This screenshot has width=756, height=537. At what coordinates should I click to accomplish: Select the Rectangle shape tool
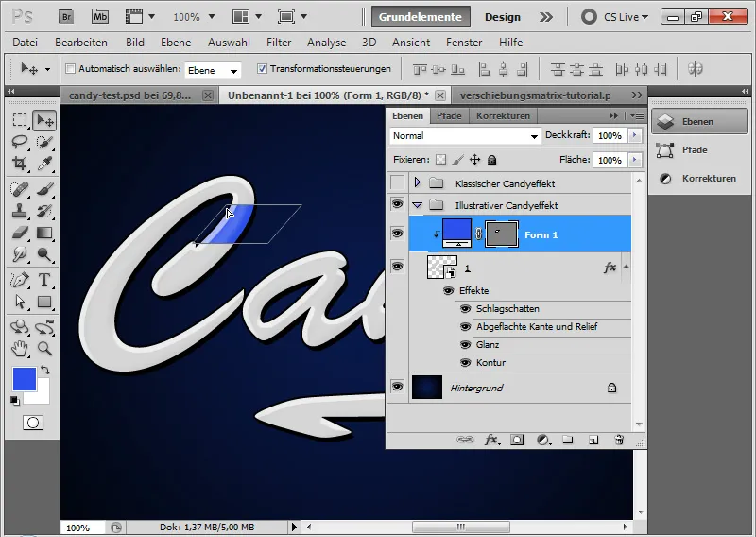click(44, 302)
